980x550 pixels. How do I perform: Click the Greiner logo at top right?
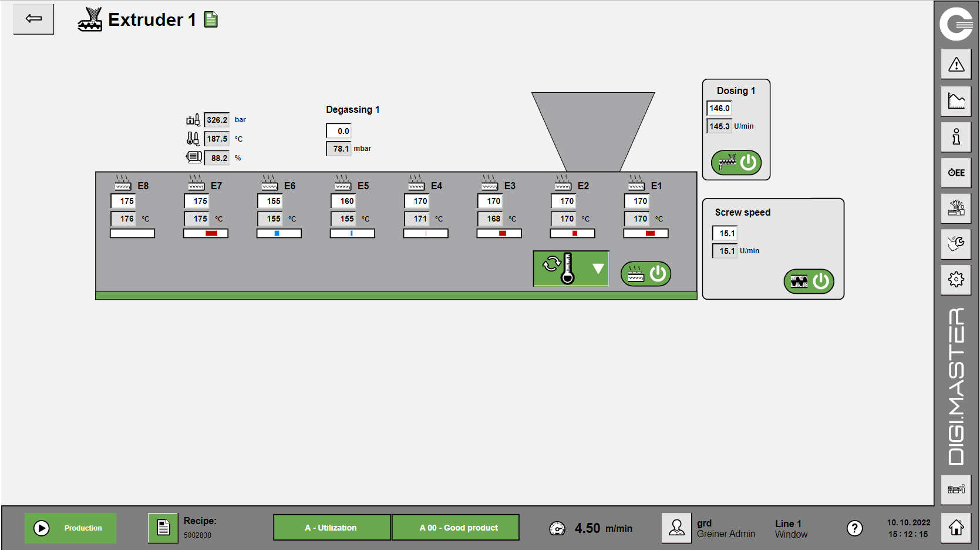coord(956,24)
